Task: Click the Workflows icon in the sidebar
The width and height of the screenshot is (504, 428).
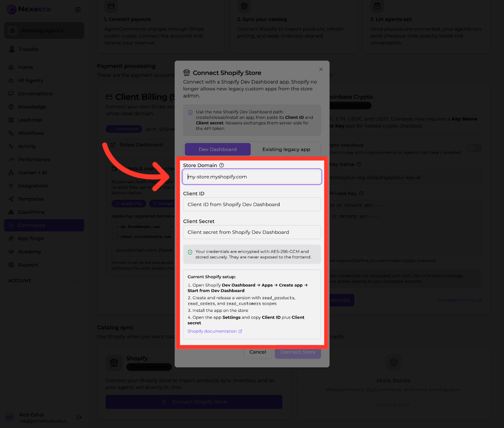Action: pos(11,133)
